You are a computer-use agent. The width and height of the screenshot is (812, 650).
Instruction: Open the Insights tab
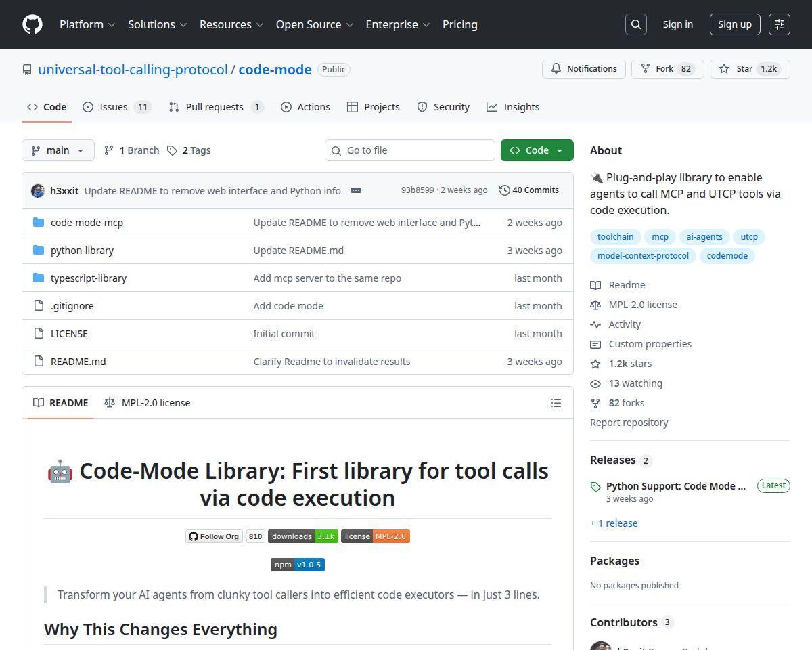point(513,107)
